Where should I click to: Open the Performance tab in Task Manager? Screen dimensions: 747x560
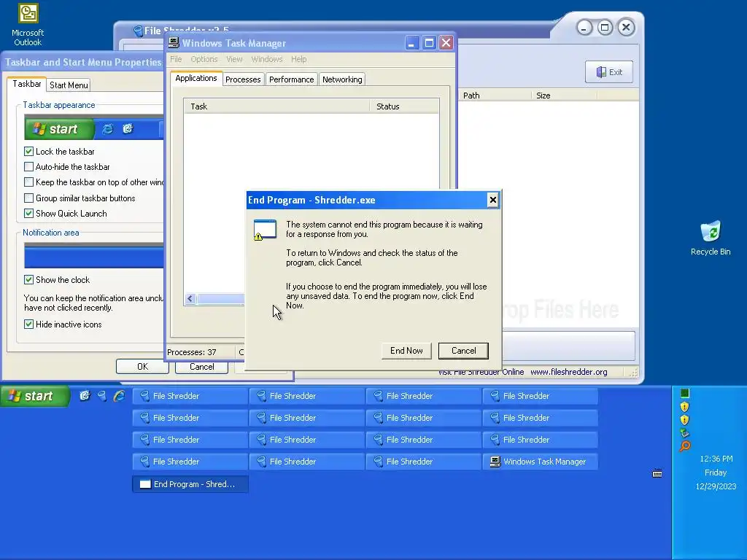click(x=292, y=79)
